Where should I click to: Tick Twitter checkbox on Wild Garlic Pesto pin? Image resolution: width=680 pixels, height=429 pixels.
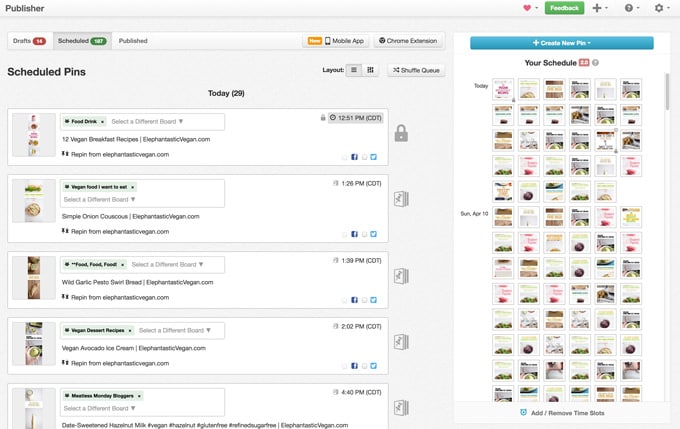coord(364,300)
